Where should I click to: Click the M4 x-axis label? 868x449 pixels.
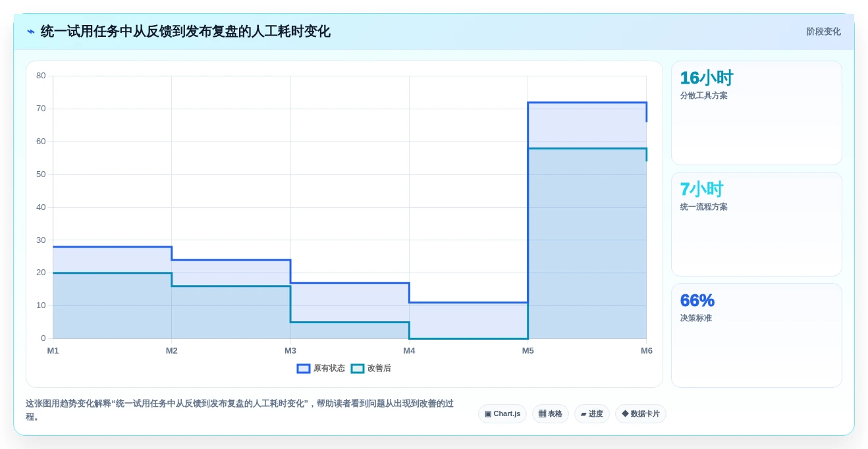[x=409, y=351]
